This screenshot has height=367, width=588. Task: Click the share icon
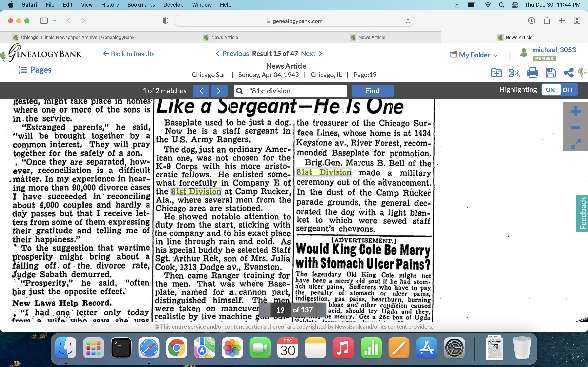(568, 73)
